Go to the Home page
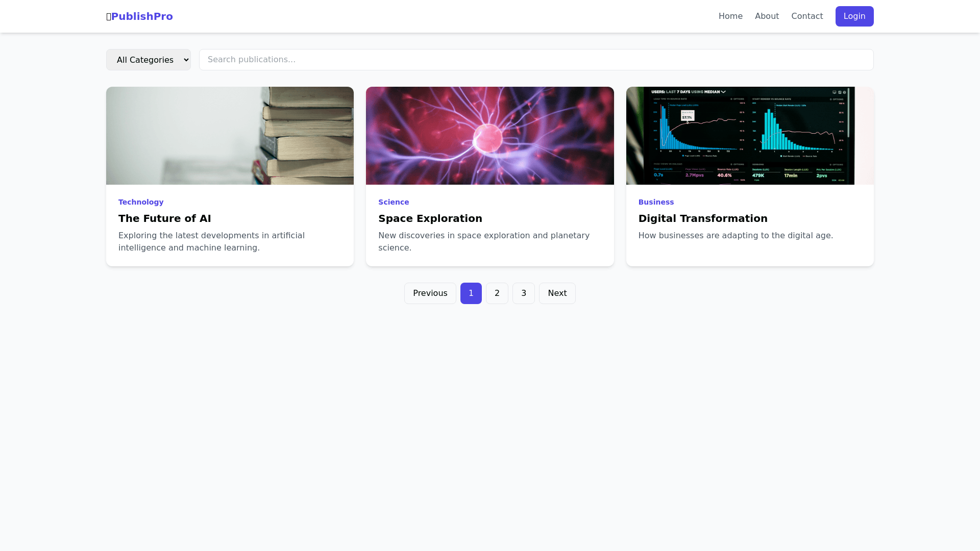Screen dimensions: 980x551 click(x=730, y=16)
